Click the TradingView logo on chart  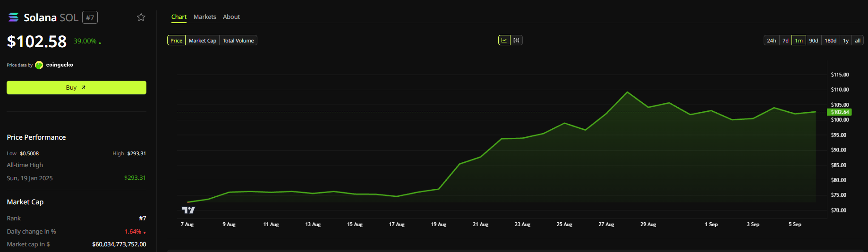[188, 210]
